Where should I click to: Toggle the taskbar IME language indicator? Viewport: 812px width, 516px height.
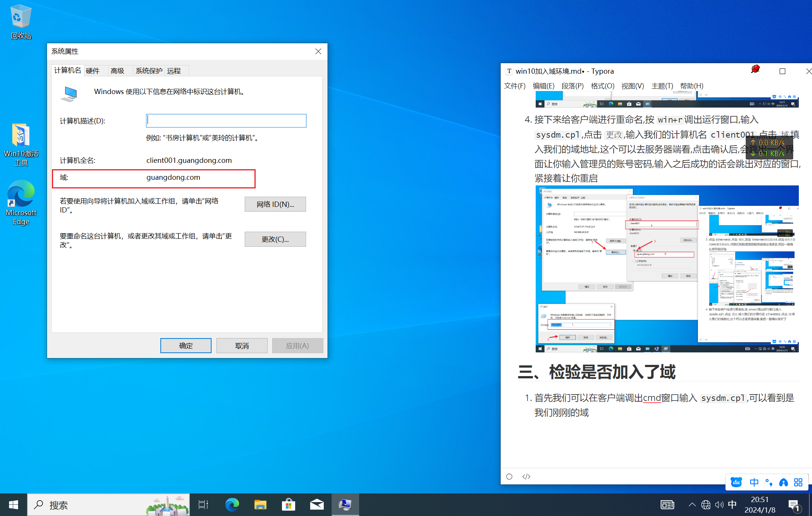[732, 505]
